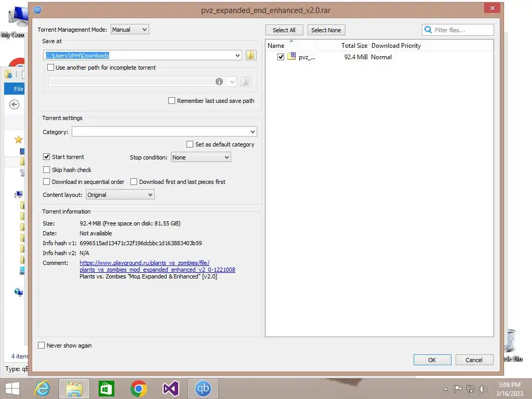Open the Stop condition dropdown

(201, 157)
